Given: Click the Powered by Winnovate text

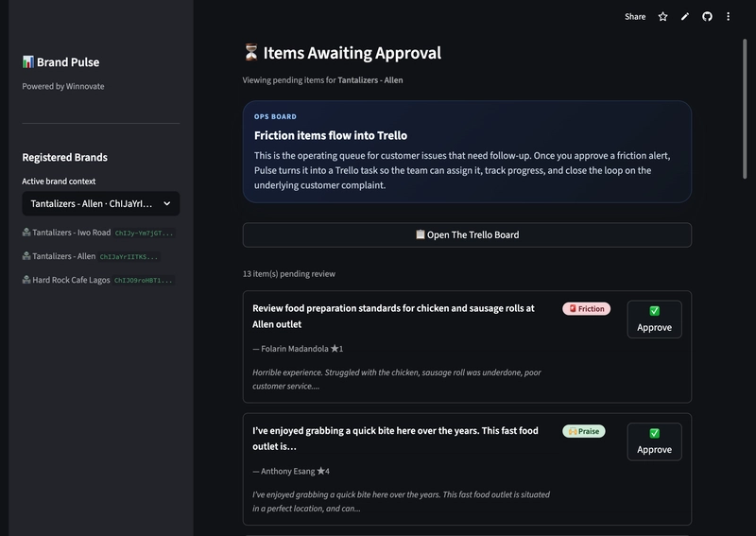Looking at the screenshot, I should point(63,86).
